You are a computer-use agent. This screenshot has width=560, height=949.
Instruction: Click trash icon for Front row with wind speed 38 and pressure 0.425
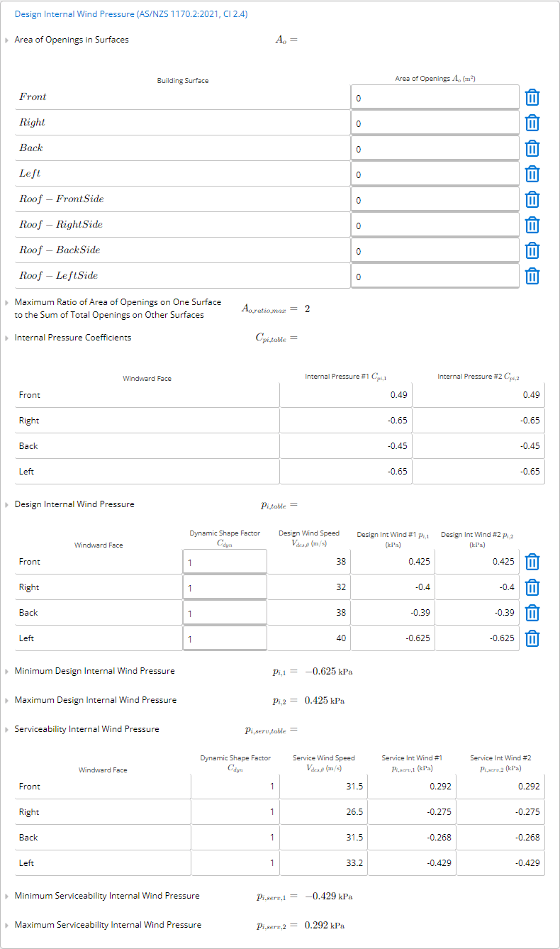[x=532, y=562]
